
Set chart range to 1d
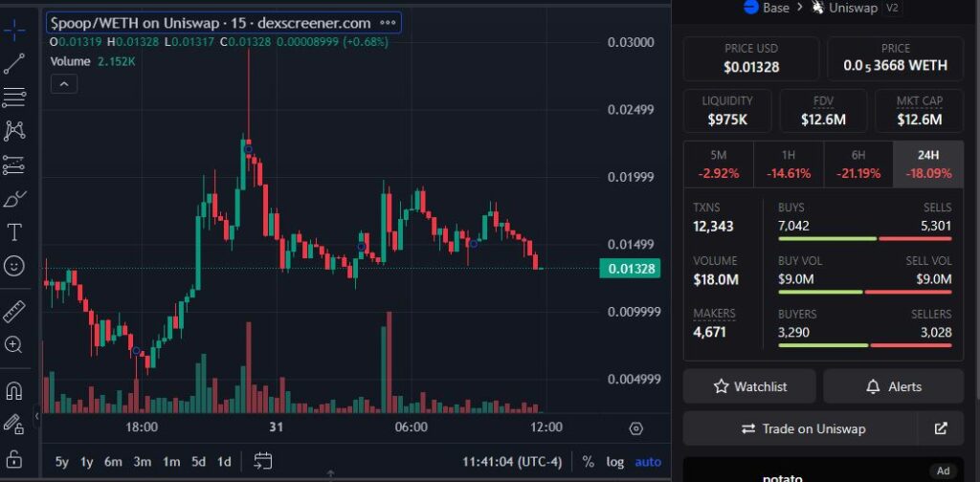pos(224,462)
